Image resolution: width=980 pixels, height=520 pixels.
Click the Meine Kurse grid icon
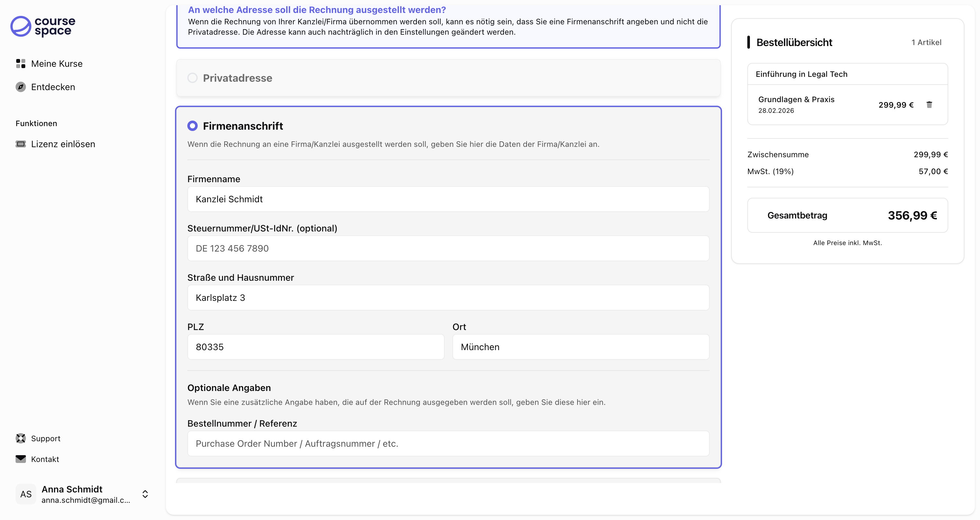20,64
